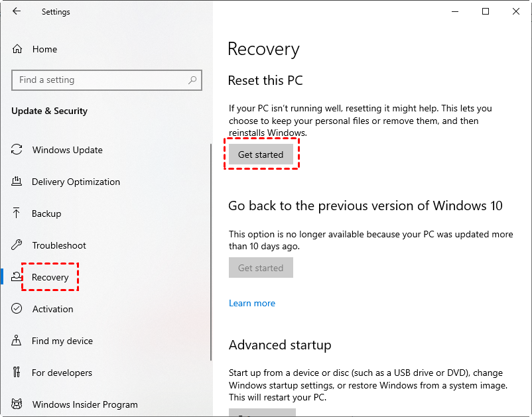Click the Windows Insider Program cat icon
Viewport: 532px width, 417px height.
17,404
